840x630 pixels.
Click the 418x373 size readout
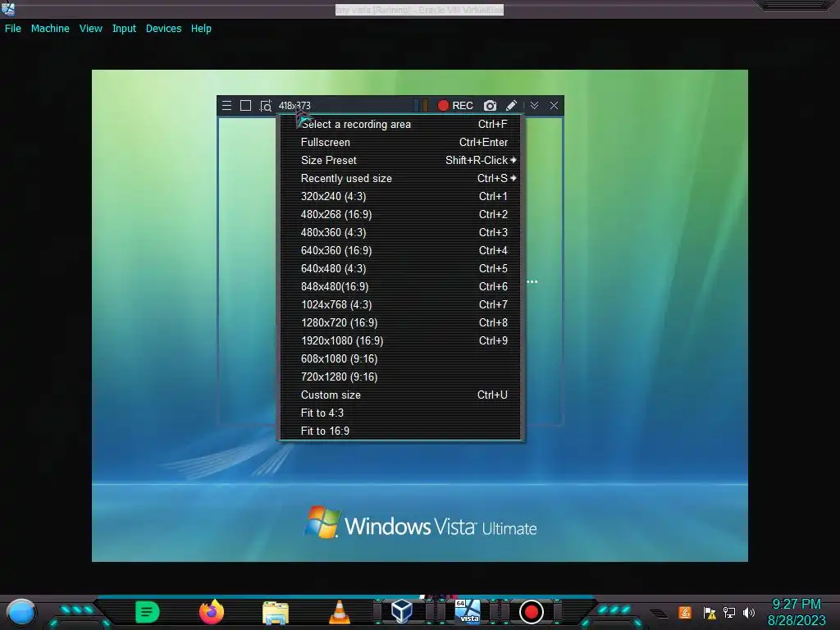click(294, 106)
